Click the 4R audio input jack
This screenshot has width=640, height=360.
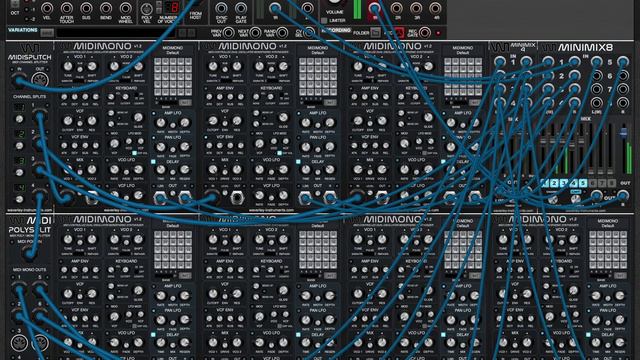coord(436,8)
